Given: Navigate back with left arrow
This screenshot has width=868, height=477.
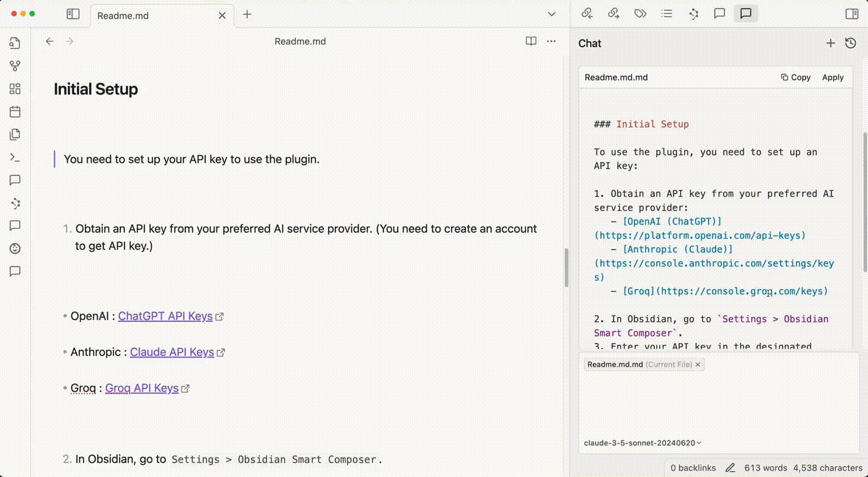Looking at the screenshot, I should click(x=49, y=41).
